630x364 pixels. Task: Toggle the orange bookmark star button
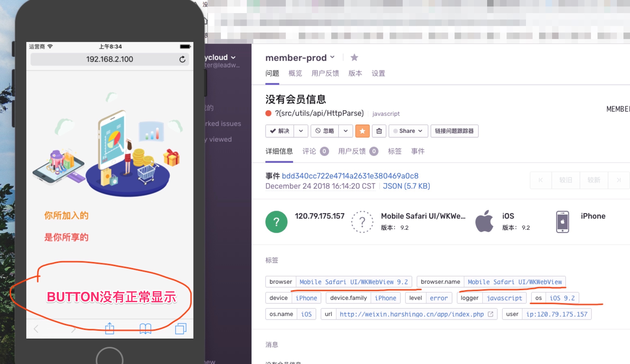(362, 131)
